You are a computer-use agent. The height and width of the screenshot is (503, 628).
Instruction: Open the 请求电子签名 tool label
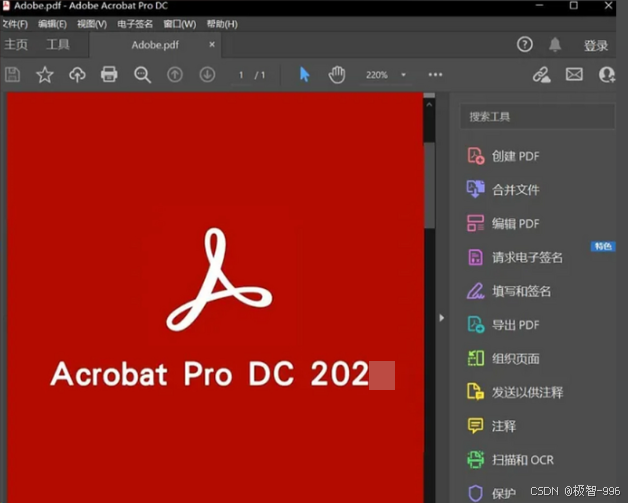527,257
